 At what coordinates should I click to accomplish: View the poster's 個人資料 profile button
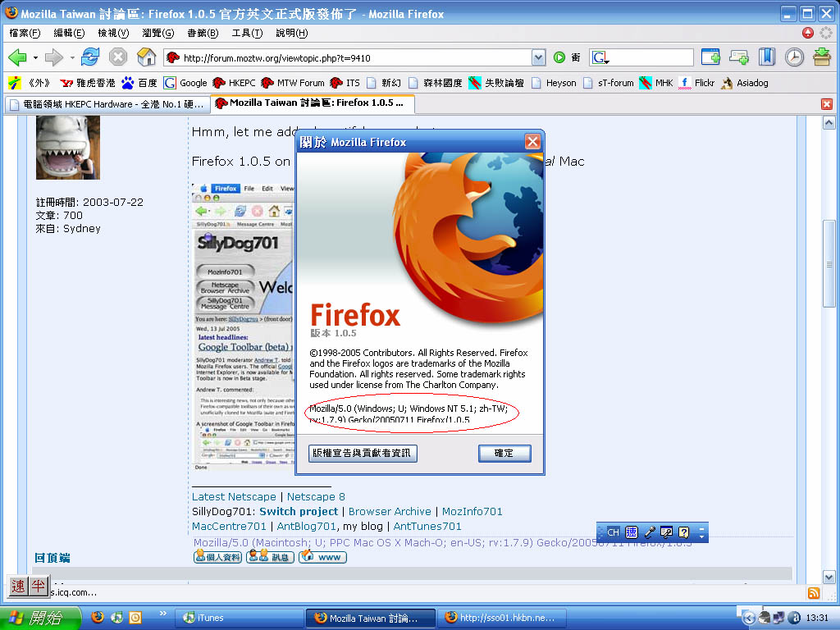[217, 557]
